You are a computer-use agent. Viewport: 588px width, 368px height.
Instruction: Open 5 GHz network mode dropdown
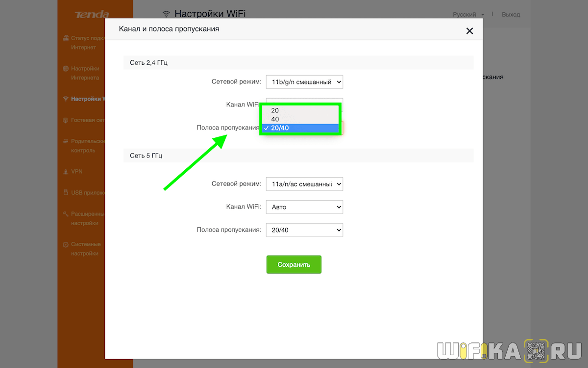304,184
